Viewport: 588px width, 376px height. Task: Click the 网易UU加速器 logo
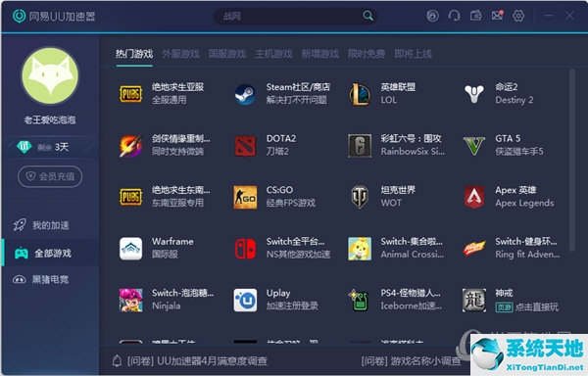tap(54, 16)
